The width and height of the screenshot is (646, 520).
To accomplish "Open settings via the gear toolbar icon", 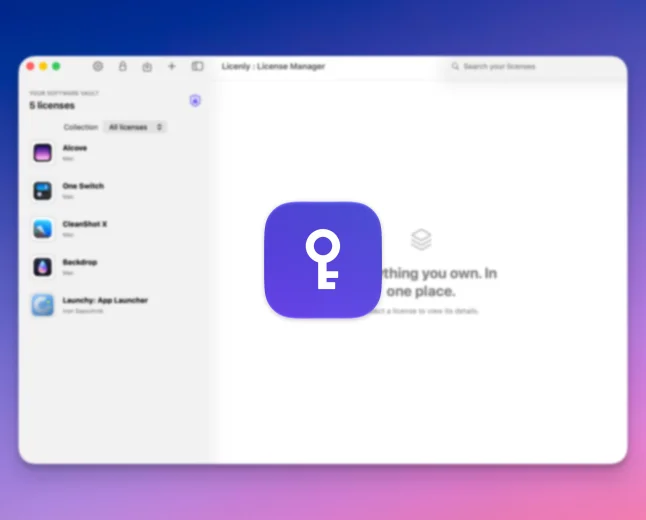I will 98,66.
